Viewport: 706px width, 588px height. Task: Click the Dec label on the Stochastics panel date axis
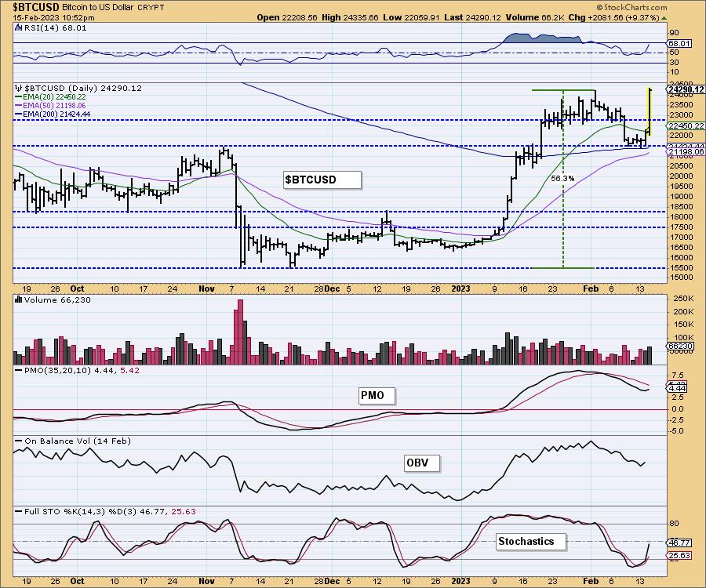coord(332,581)
